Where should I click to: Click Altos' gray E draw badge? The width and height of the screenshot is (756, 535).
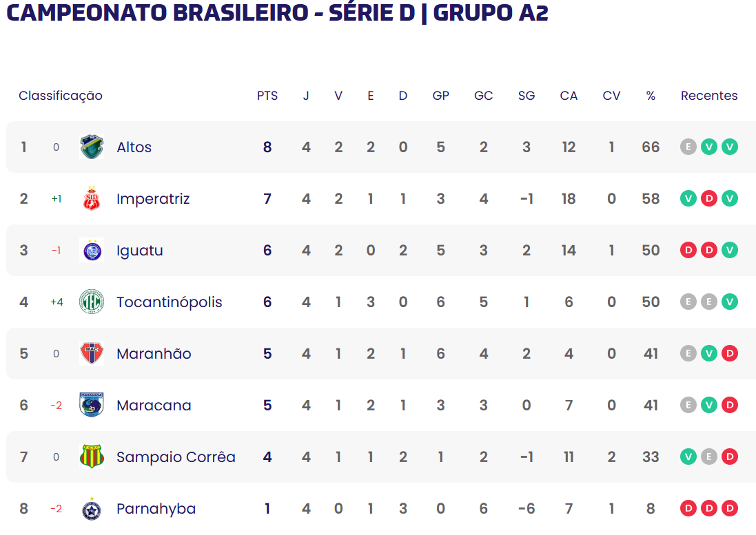tap(688, 147)
